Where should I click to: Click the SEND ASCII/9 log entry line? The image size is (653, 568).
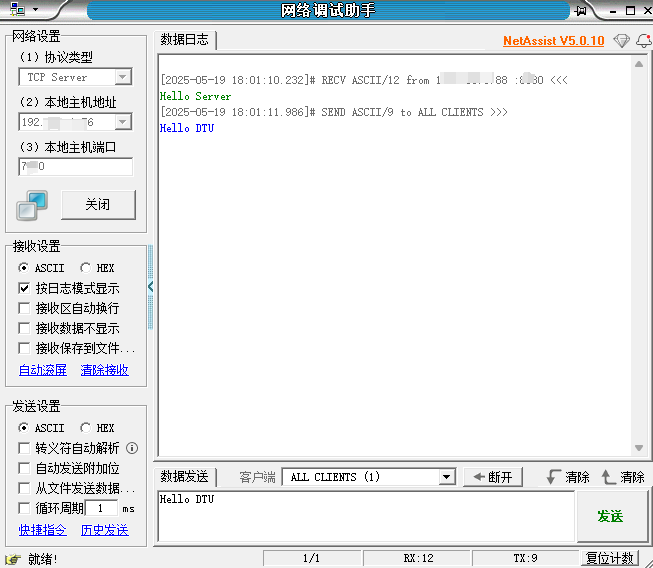[x=334, y=112]
